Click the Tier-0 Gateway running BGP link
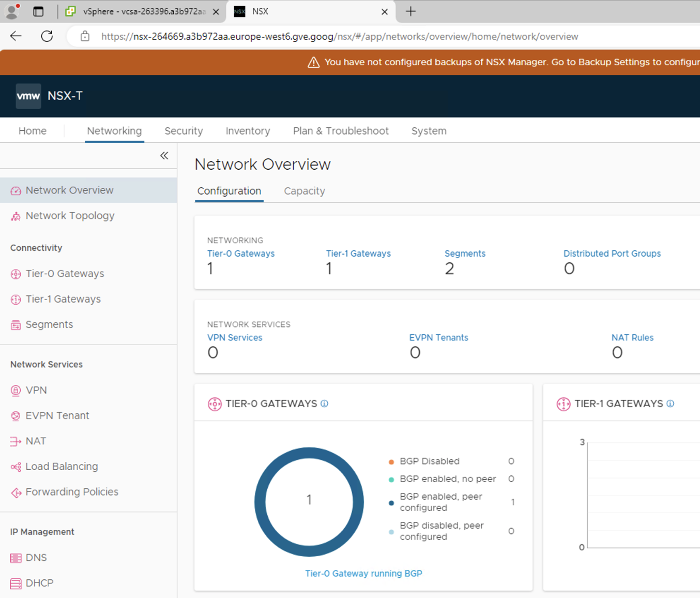 click(363, 573)
